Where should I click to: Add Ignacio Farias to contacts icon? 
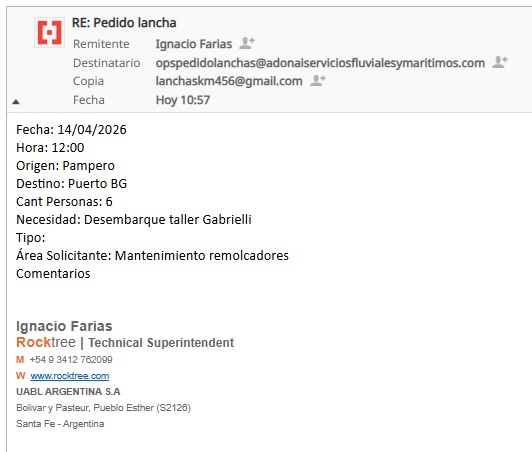click(x=247, y=43)
